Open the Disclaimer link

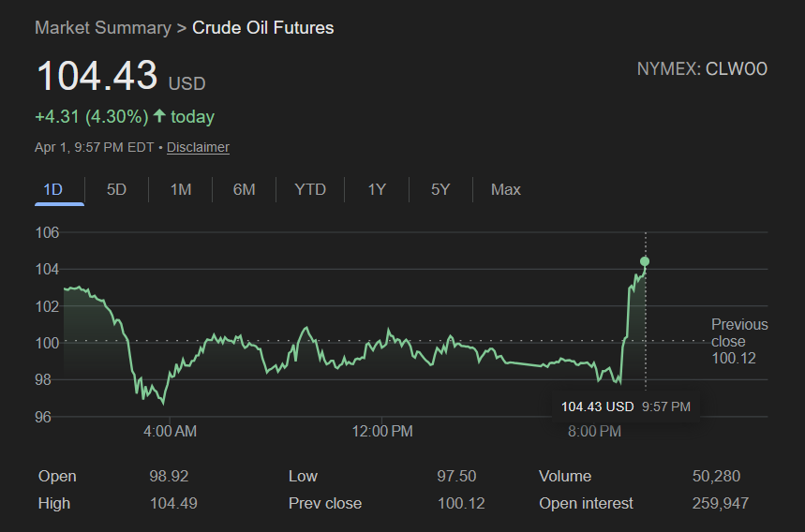pos(198,147)
